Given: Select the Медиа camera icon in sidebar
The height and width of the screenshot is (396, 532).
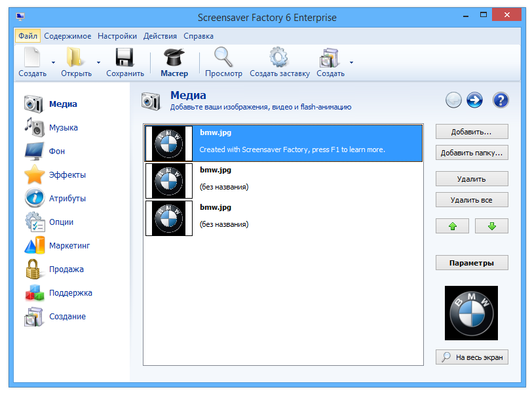Looking at the screenshot, I should pyautogui.click(x=33, y=104).
